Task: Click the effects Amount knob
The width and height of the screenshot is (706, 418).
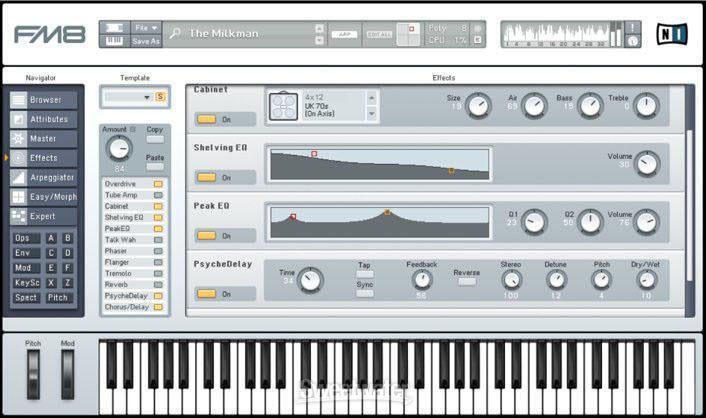Action: (119, 149)
